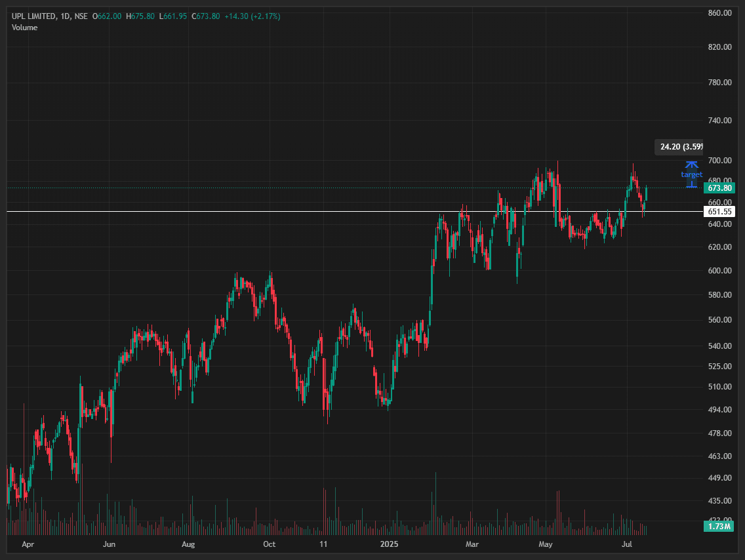Click the 510.00 price axis label

(x=720, y=387)
